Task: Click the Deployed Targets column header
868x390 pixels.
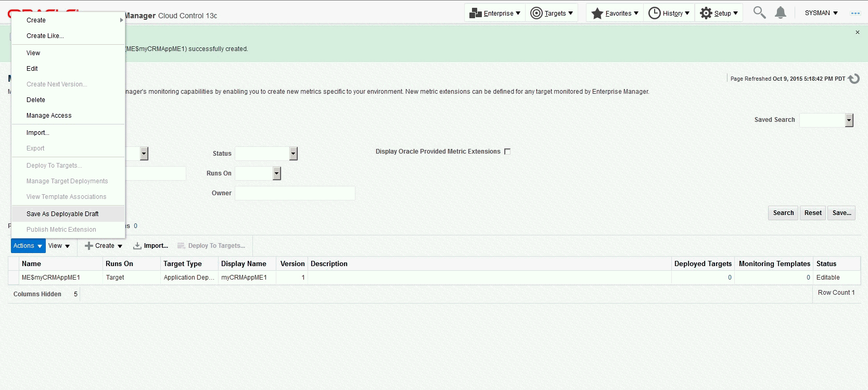Action: point(703,264)
